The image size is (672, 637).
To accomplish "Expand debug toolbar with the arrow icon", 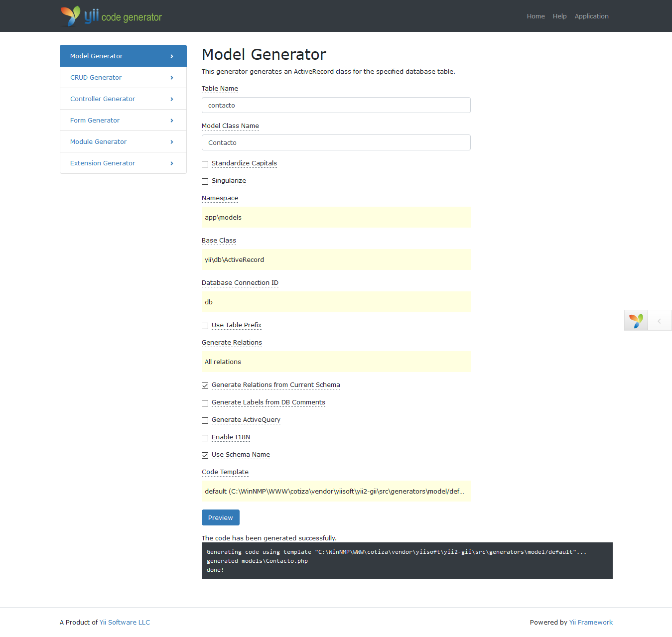I will click(659, 321).
